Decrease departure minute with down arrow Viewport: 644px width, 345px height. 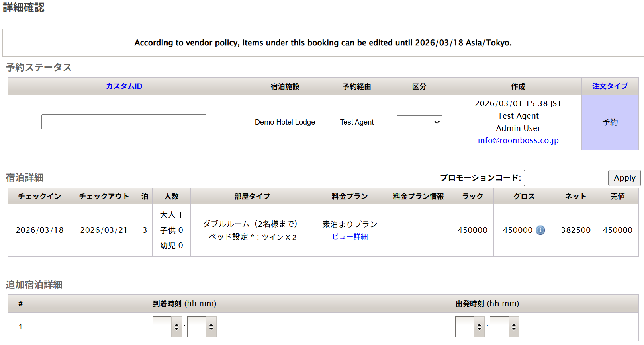[x=514, y=329]
